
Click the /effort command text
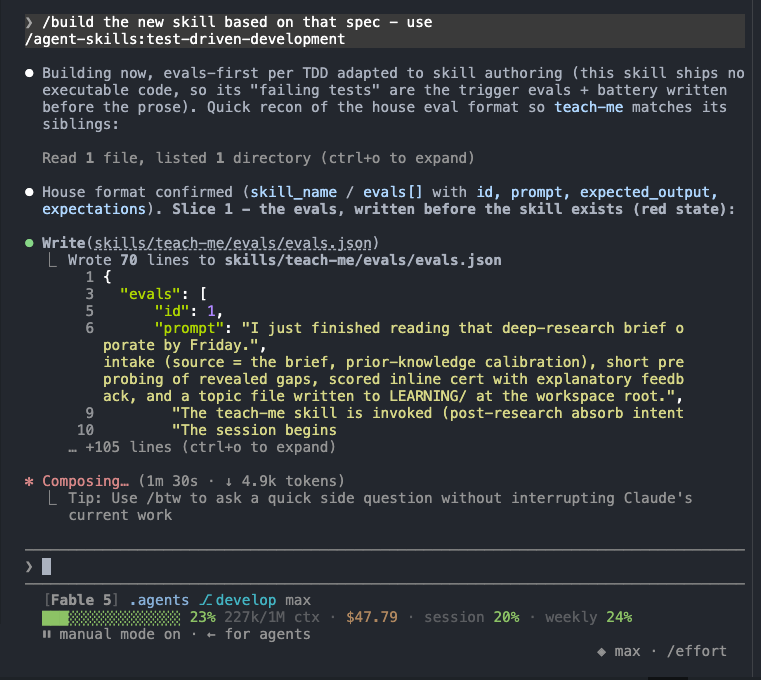click(696, 651)
